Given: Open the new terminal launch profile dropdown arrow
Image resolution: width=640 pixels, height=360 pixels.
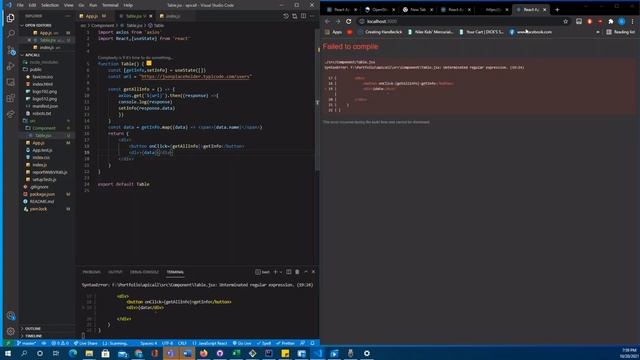Looking at the screenshot, I should pos(281,272).
